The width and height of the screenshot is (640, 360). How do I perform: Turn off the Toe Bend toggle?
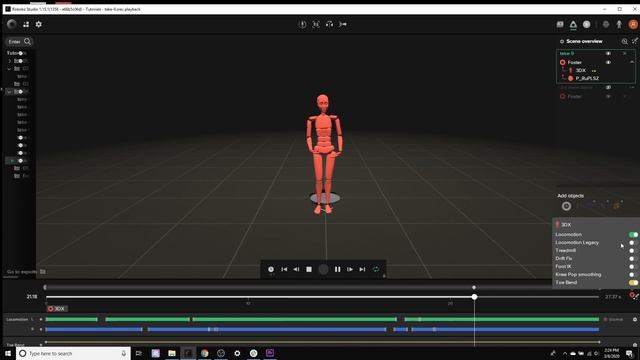tap(633, 282)
